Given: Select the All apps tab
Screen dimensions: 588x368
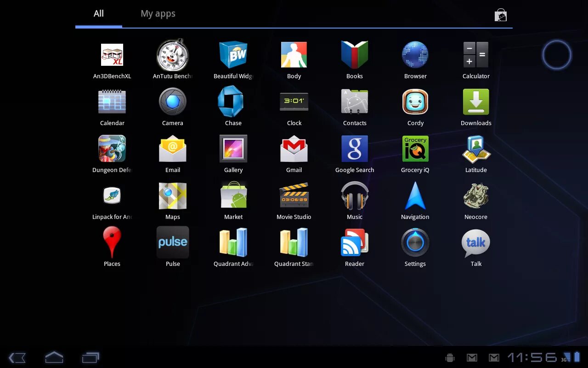Looking at the screenshot, I should (99, 14).
